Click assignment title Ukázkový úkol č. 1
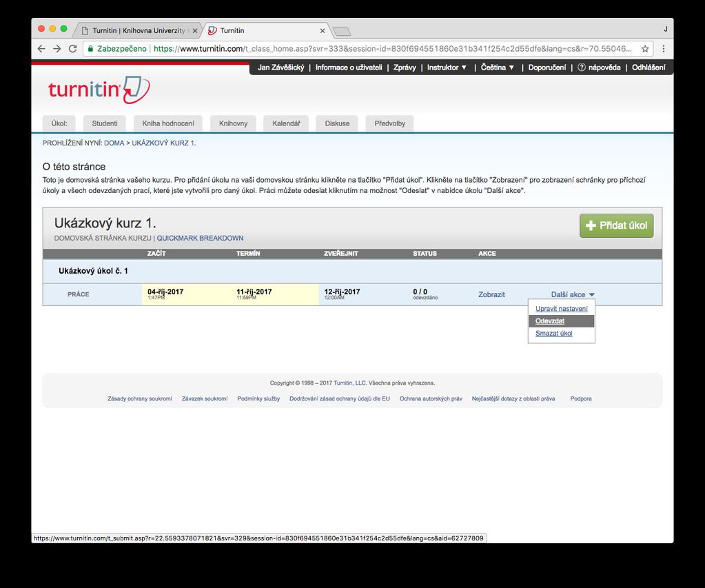Viewport: 705px width, 588px height. click(x=93, y=271)
